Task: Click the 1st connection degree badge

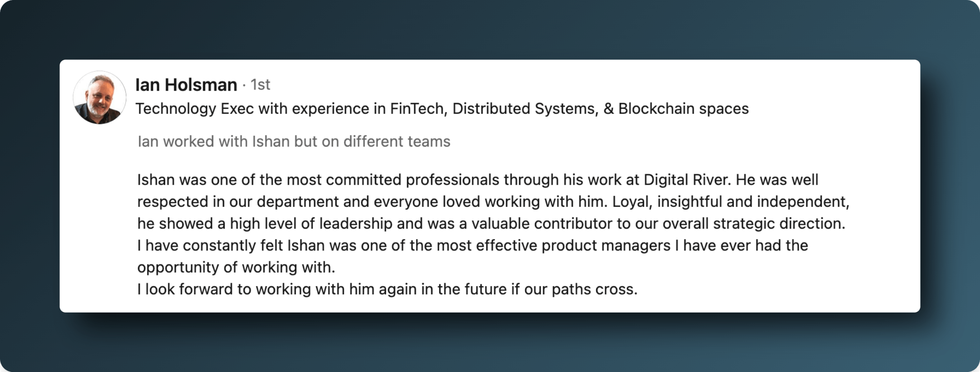Action: [x=260, y=85]
